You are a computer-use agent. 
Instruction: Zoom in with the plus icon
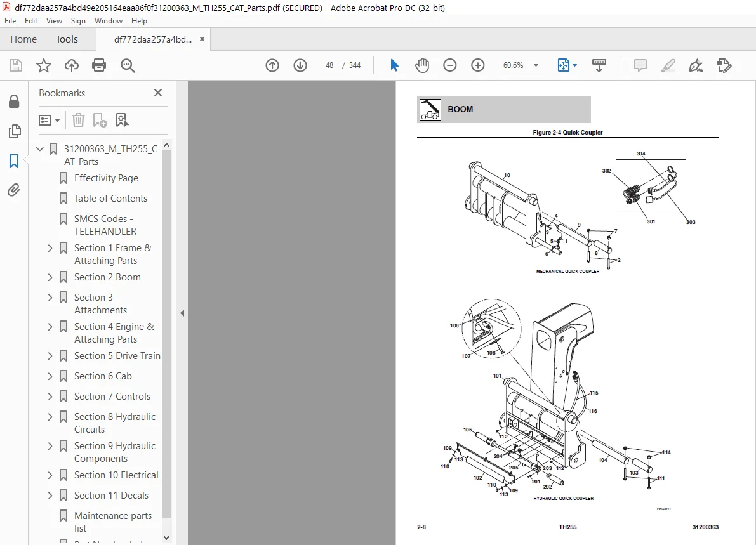pos(478,65)
